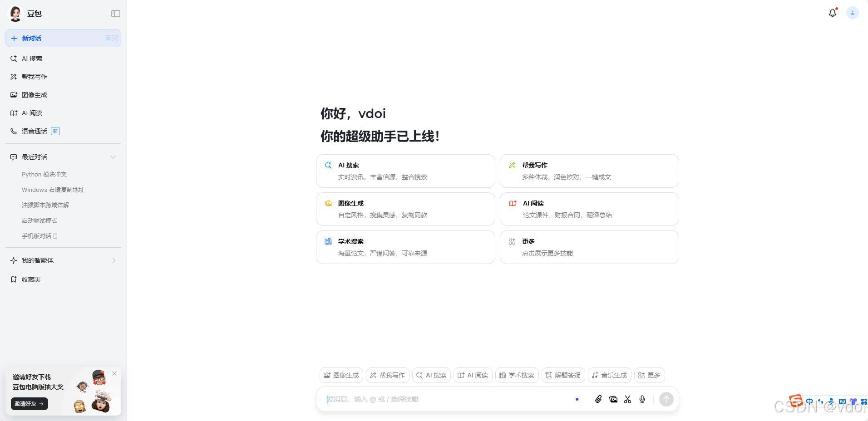Toggle Sogou 中 Chinese/English mode
Screen dimensions: 868x421
(x=809, y=401)
